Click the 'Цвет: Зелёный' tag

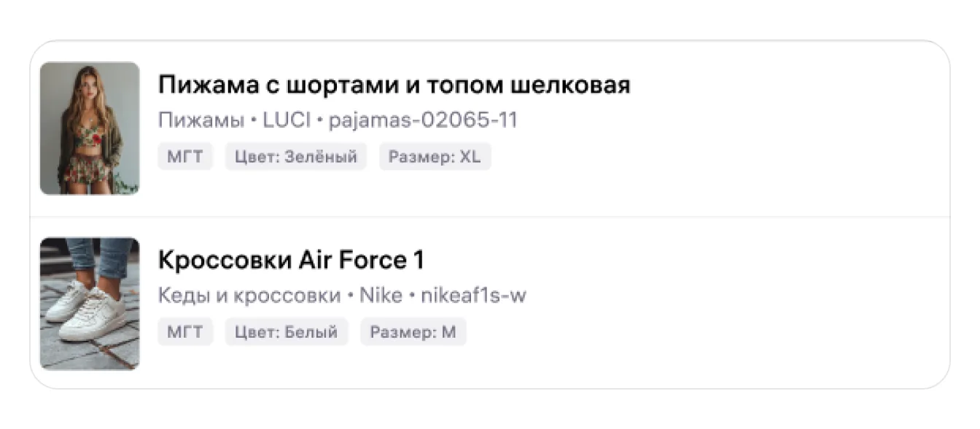tap(295, 157)
